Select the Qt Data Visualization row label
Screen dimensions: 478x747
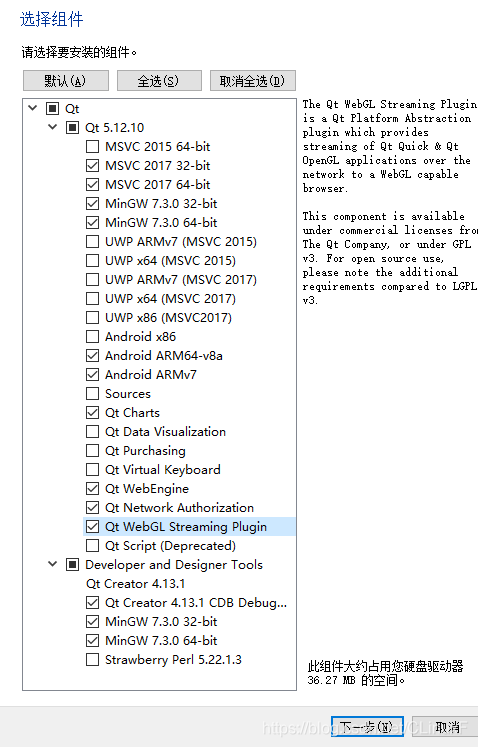click(165, 432)
